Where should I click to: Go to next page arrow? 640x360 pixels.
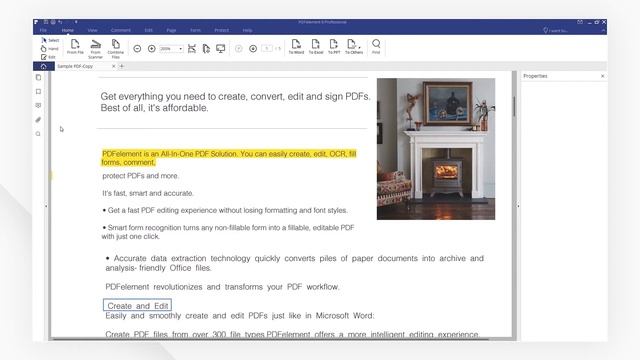click(253, 49)
